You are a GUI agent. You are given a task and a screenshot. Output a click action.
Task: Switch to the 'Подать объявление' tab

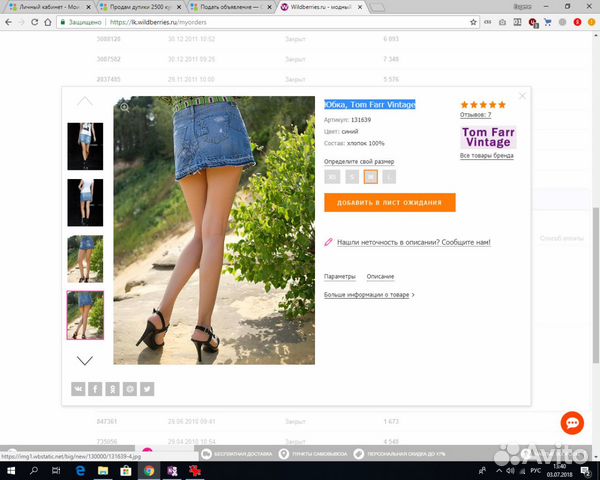click(x=230, y=7)
